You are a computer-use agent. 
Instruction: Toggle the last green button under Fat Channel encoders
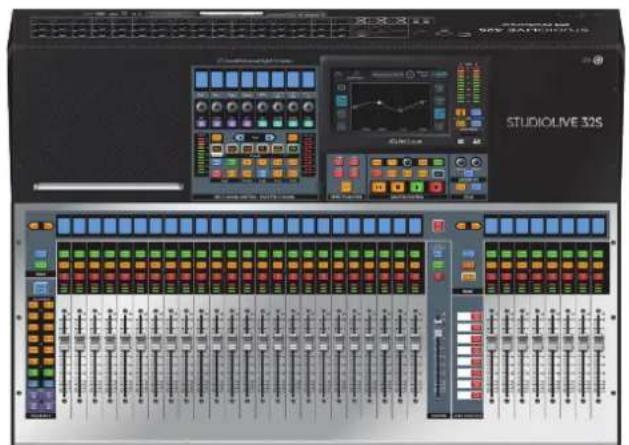(308, 123)
